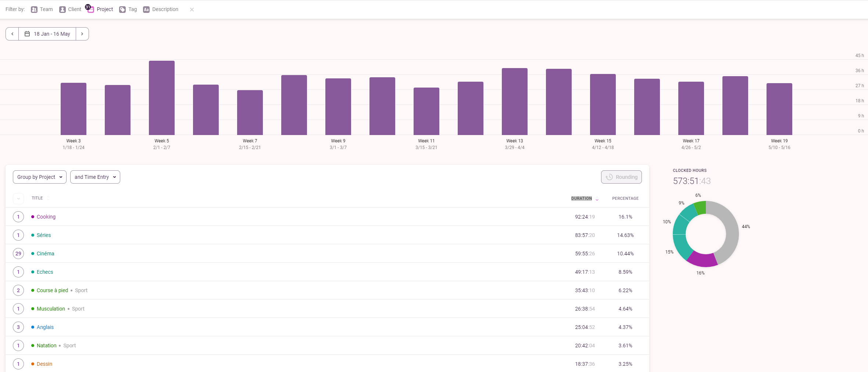The height and width of the screenshot is (372, 868).
Task: Open the Group by Project dropdown
Action: (x=40, y=177)
